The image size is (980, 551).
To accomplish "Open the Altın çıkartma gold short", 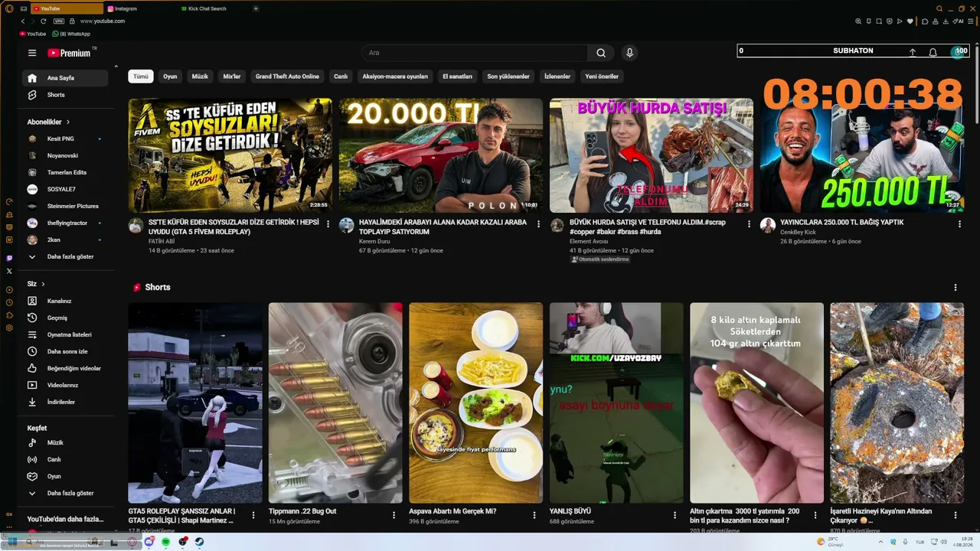I will (x=757, y=403).
